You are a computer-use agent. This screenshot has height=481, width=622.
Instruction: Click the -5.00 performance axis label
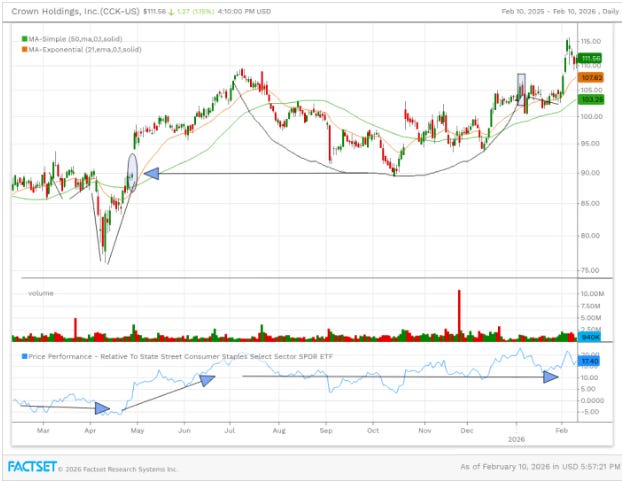pos(589,412)
